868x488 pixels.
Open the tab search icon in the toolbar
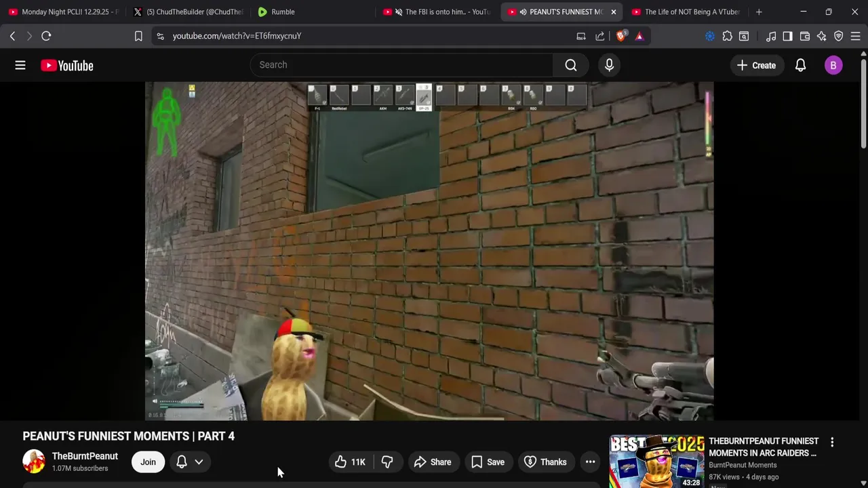744,36
